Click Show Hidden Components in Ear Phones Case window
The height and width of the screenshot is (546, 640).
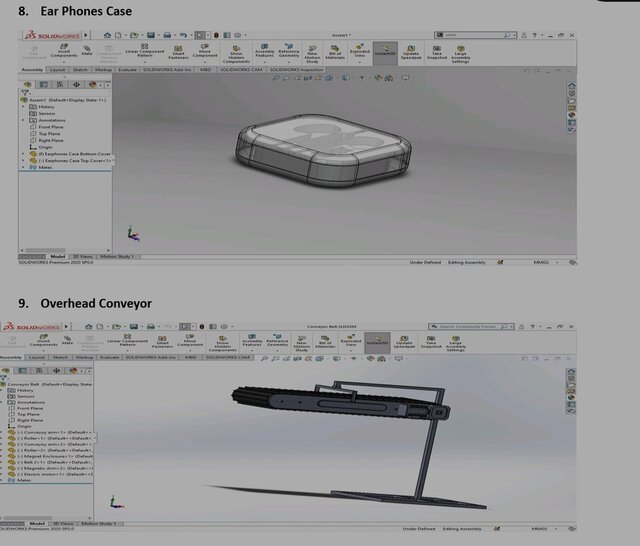[236, 54]
